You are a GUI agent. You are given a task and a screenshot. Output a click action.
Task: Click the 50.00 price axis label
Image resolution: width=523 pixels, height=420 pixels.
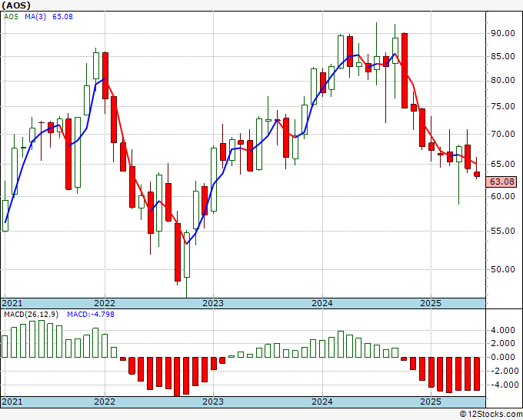pos(502,269)
